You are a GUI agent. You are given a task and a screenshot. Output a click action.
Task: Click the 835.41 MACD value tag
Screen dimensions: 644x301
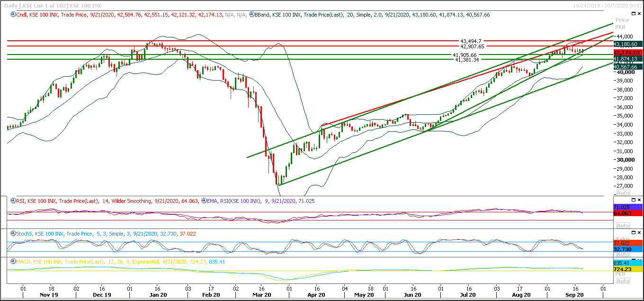627,263
